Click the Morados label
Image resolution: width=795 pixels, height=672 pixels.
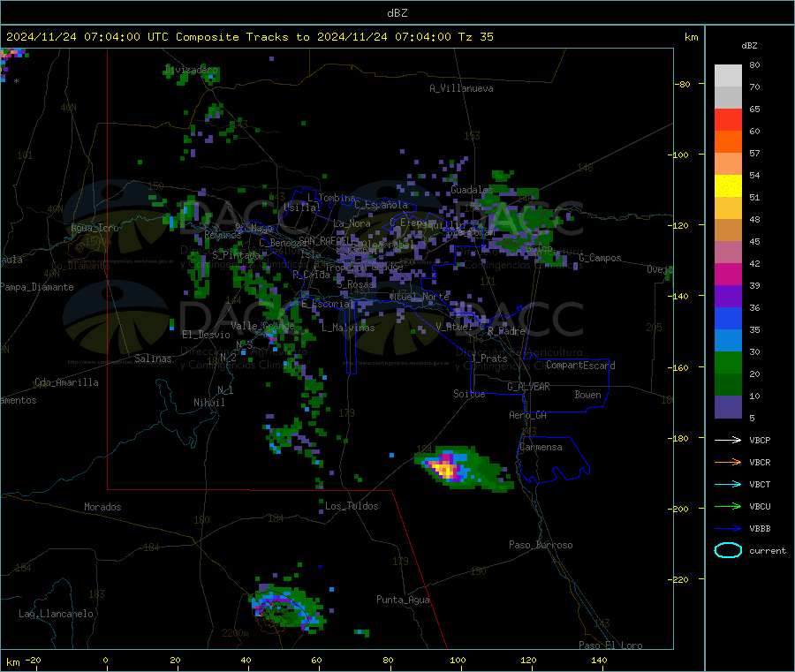(103, 507)
